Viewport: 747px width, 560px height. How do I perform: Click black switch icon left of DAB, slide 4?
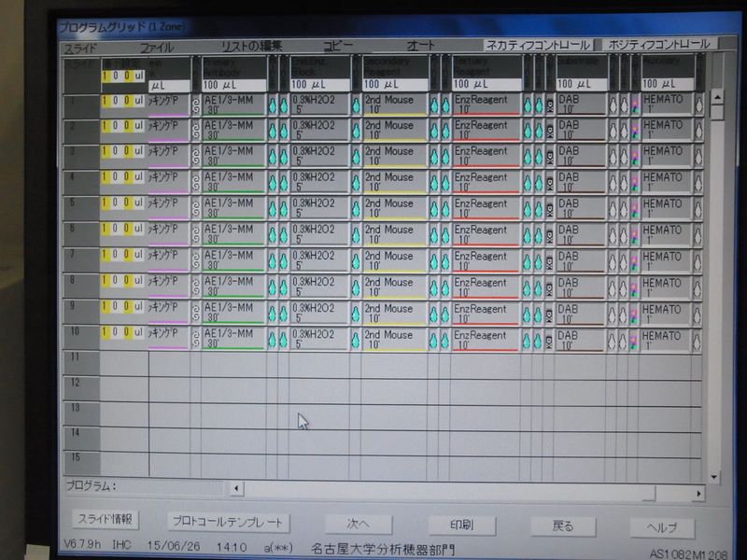[550, 183]
